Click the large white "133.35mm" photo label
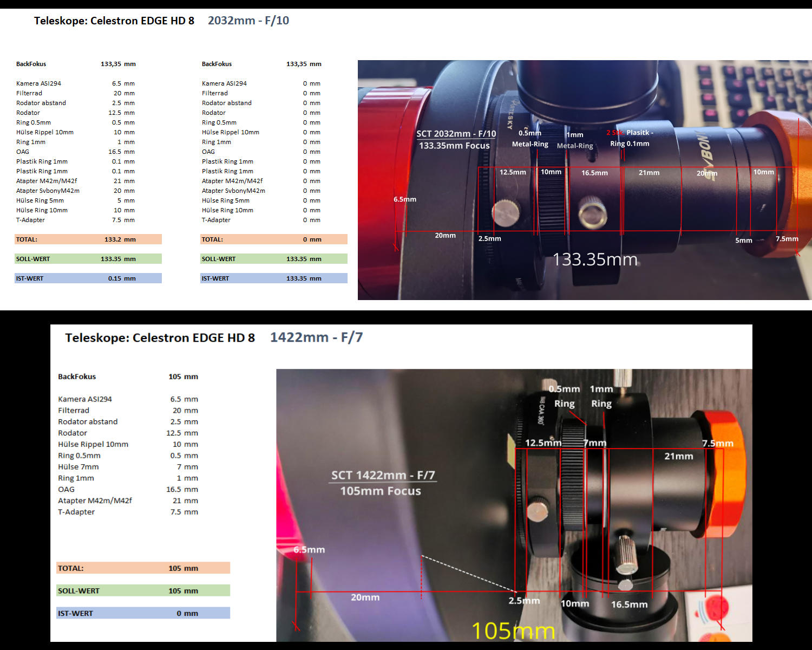Image resolution: width=812 pixels, height=650 pixels. (x=595, y=259)
